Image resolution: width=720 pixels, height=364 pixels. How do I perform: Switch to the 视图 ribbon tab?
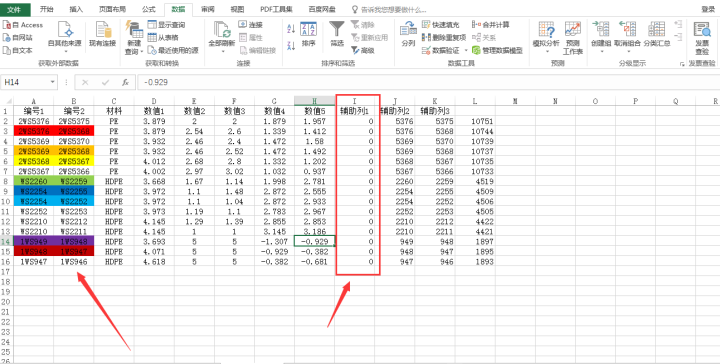tap(237, 9)
